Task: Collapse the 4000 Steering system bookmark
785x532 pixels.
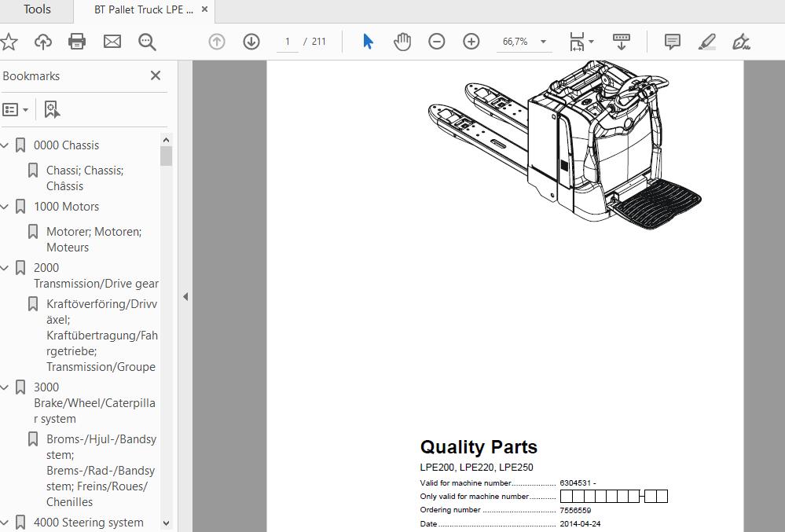Action: (x=5, y=523)
